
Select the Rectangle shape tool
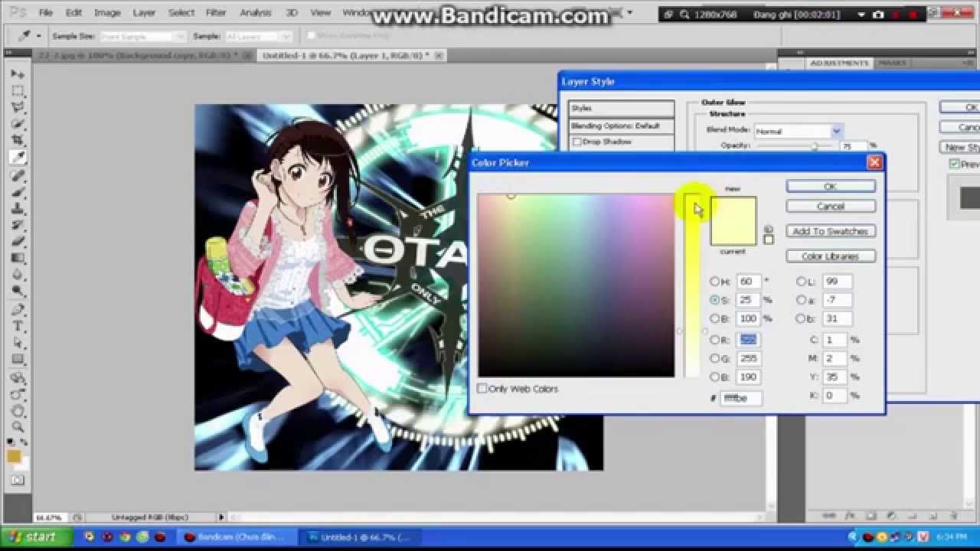[17, 360]
